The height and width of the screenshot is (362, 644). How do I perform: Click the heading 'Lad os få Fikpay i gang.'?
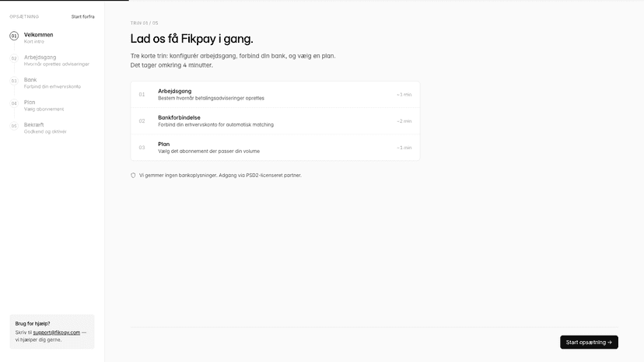point(192,39)
